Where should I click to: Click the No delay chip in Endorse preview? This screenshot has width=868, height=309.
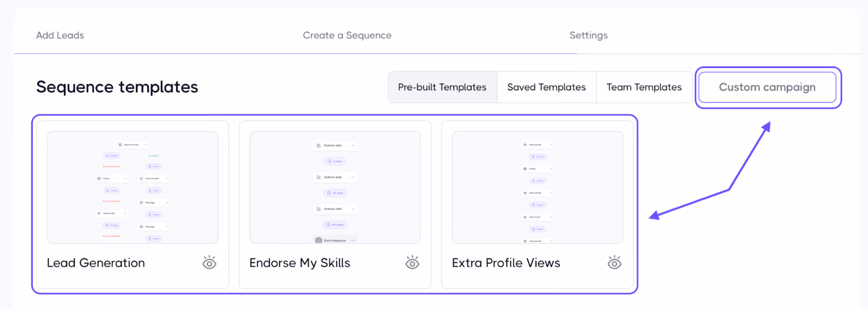[335, 224]
